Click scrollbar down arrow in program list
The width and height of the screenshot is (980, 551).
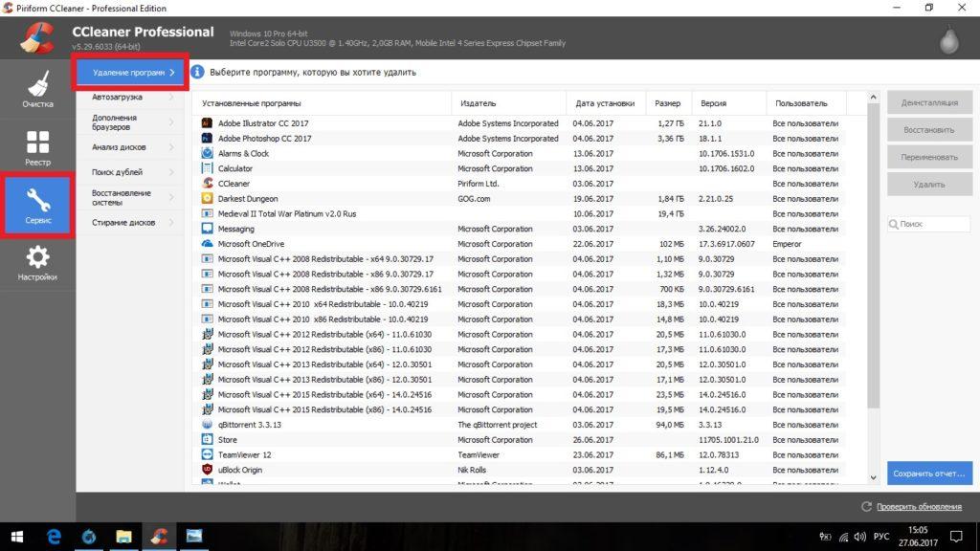873,478
